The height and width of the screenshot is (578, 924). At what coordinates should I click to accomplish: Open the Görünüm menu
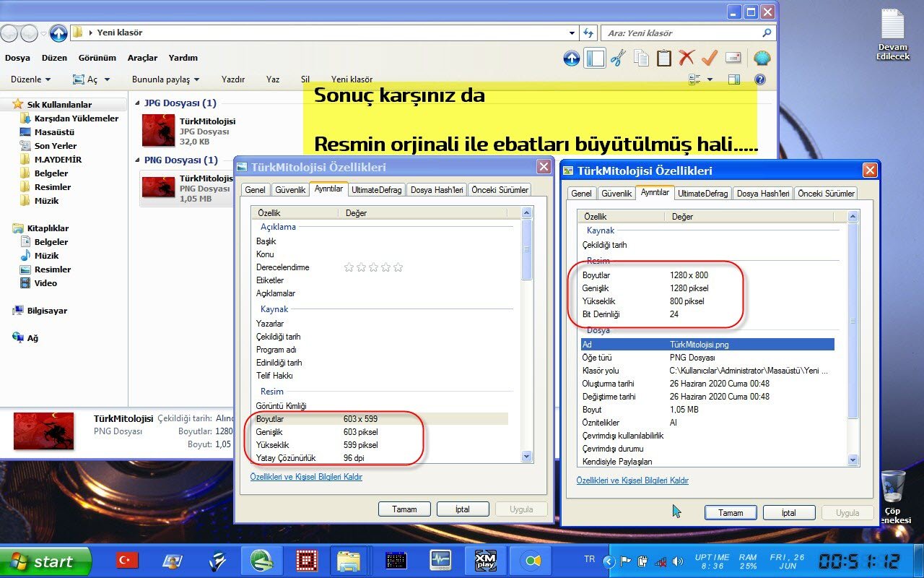(x=97, y=58)
